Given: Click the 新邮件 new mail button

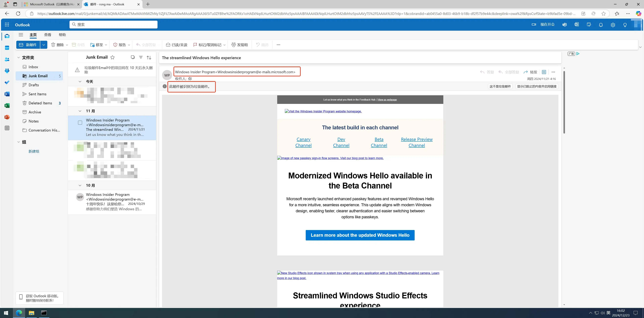Looking at the screenshot, I should [28, 45].
